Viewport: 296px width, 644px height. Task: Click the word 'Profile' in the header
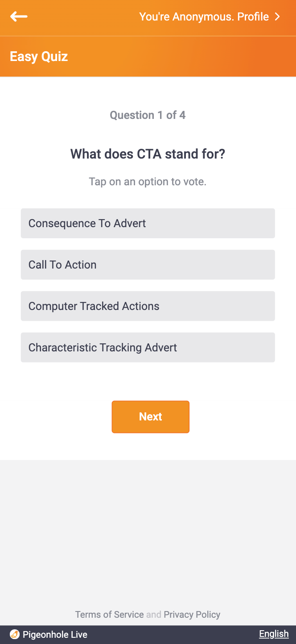(253, 17)
